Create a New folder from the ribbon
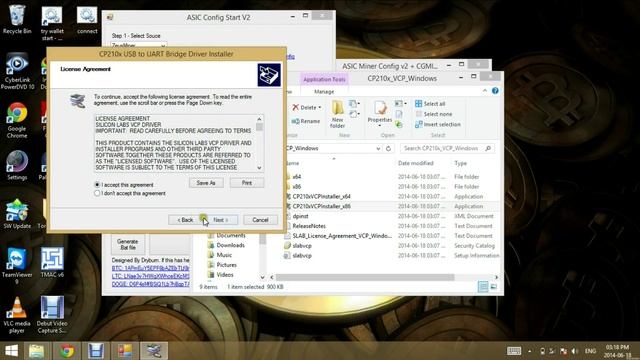 point(338,114)
